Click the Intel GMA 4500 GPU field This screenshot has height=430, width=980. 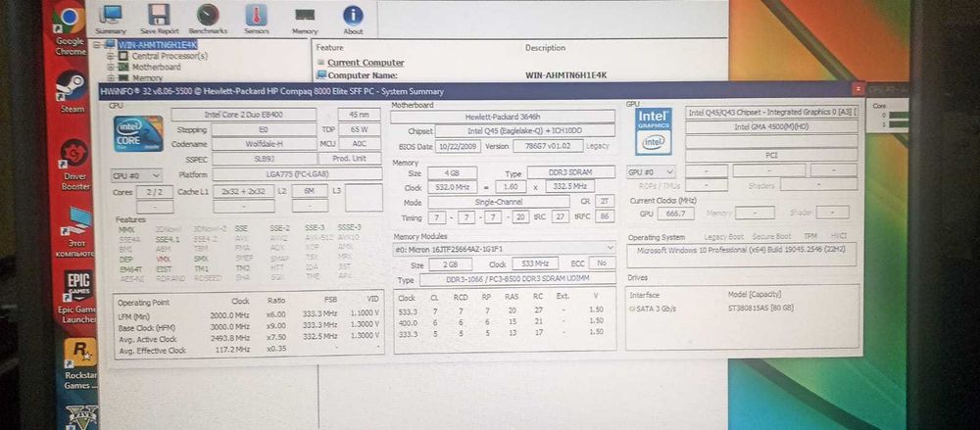pyautogui.click(x=771, y=127)
